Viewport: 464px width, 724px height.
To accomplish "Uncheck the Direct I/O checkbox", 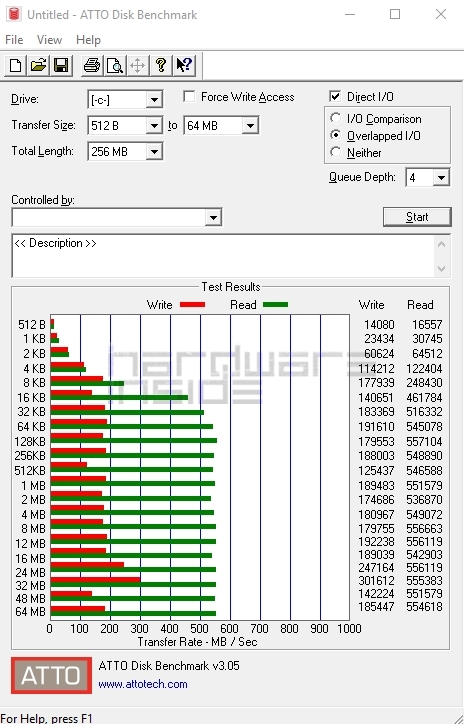I will 335,97.
